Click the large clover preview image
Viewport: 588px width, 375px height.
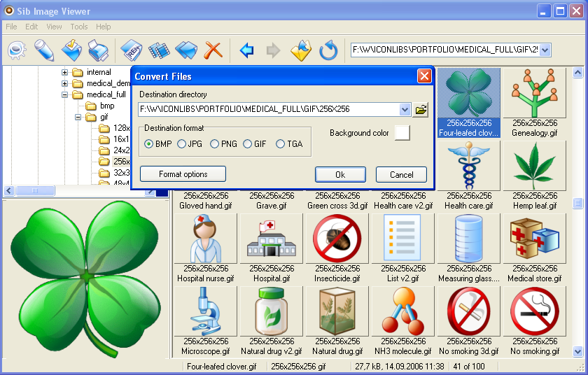(x=86, y=279)
